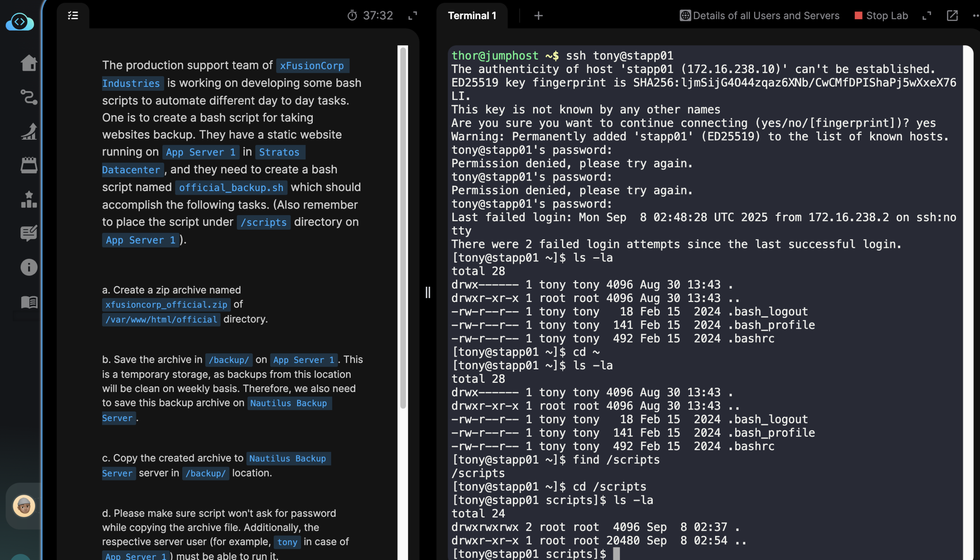Open the Home sidebar icon
Viewport: 980px width, 560px height.
point(29,63)
